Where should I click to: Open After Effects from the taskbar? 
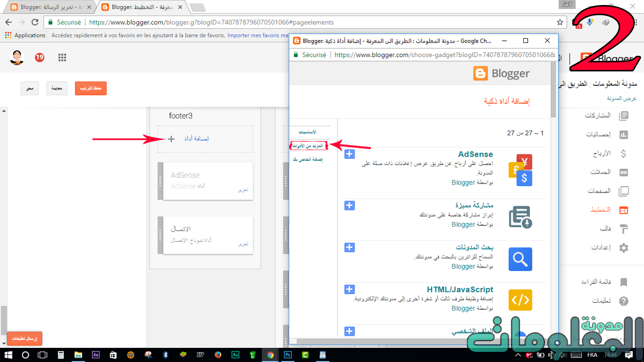96,354
